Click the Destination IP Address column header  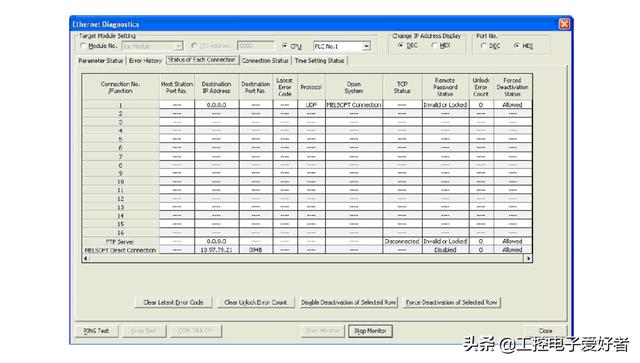pos(216,87)
